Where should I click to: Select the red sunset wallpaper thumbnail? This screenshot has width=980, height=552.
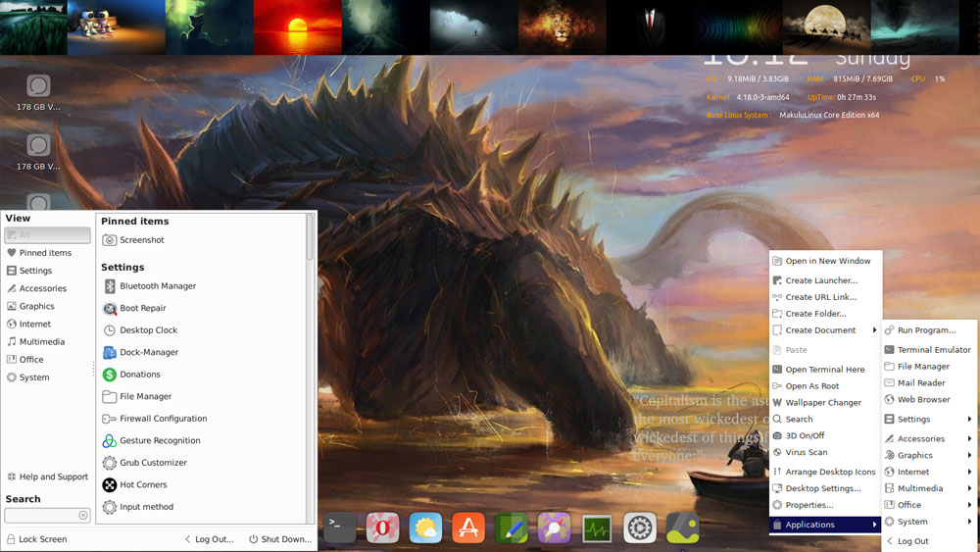298,26
